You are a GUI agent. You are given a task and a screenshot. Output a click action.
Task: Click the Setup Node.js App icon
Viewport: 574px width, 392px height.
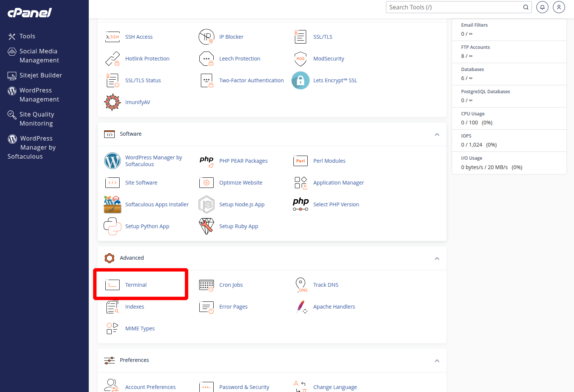tap(207, 204)
